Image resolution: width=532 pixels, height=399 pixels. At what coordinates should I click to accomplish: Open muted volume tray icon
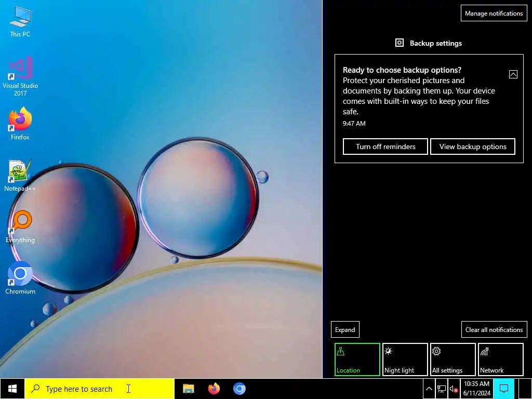(x=454, y=389)
